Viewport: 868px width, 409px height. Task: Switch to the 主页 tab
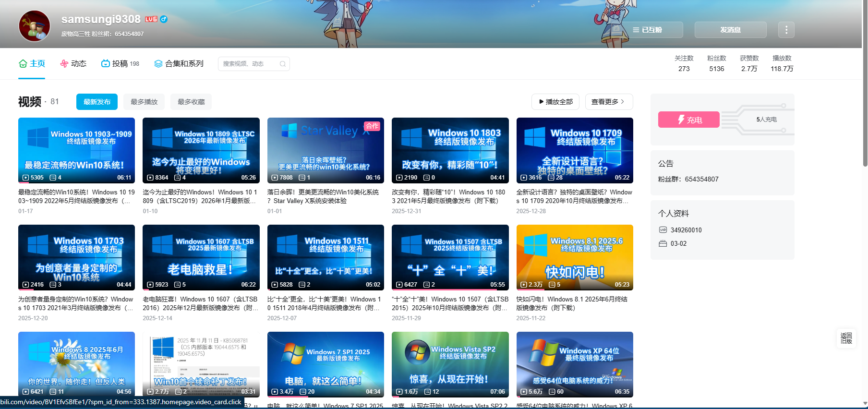[x=32, y=63]
